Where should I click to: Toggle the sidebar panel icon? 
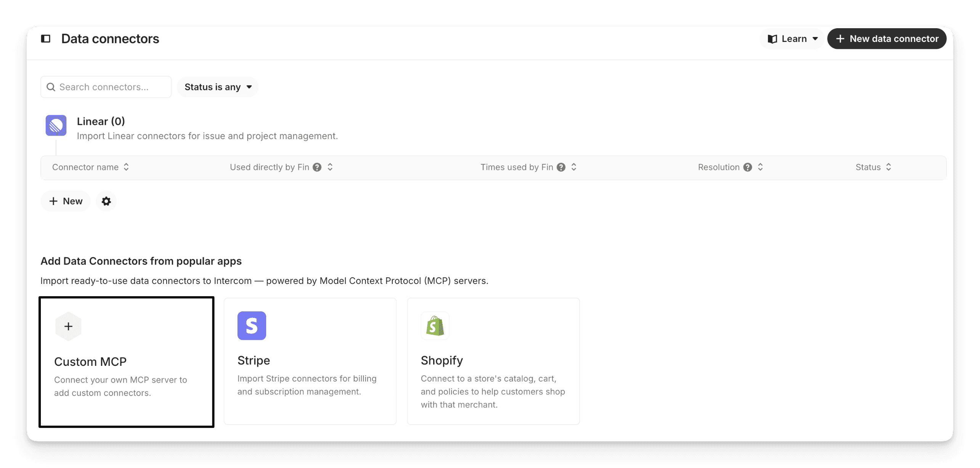[46, 38]
